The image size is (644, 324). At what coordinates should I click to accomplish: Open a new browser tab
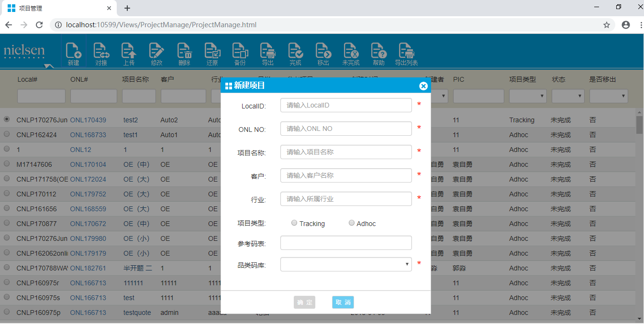pos(127,8)
